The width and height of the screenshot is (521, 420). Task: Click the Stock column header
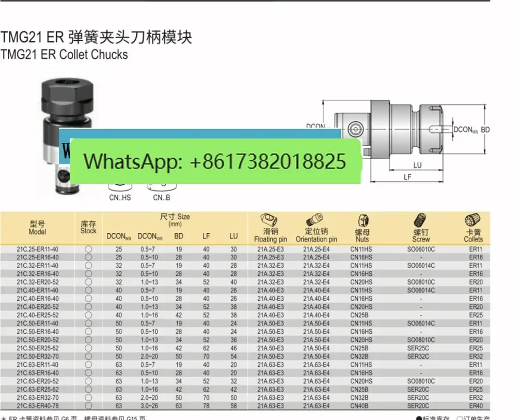(x=88, y=227)
